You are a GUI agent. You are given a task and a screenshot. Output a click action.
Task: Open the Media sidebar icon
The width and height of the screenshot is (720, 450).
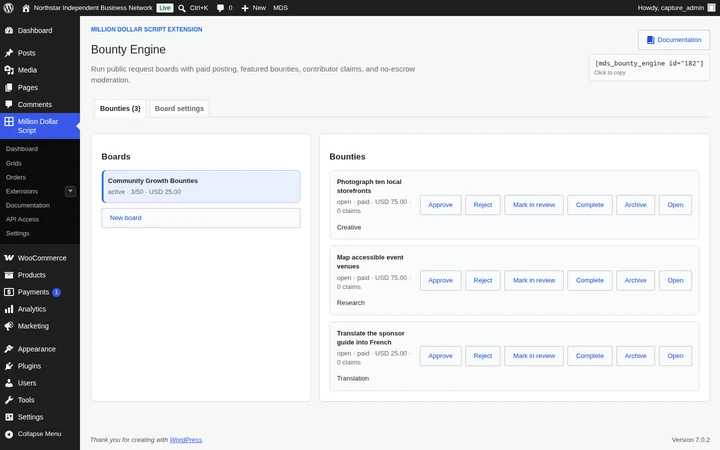(x=9, y=70)
